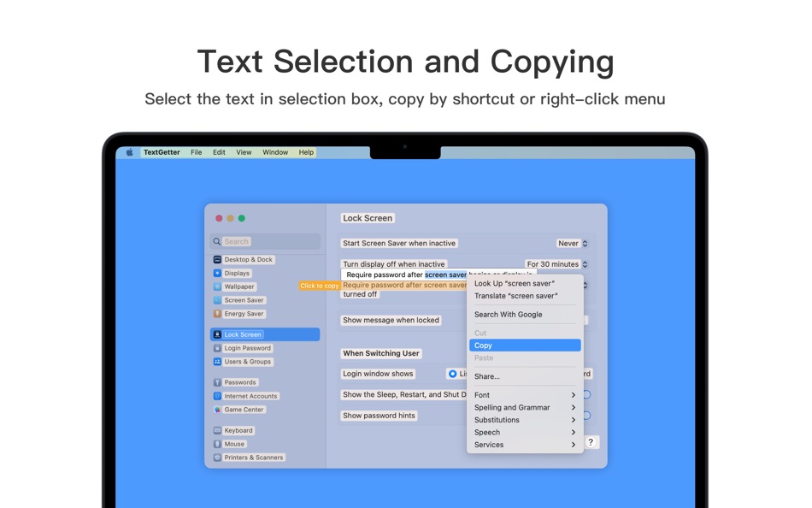Click the When Switching User heading
The width and height of the screenshot is (812, 508).
381,353
